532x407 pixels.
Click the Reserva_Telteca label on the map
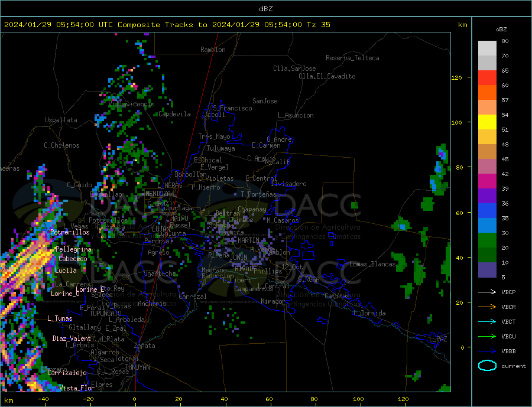[352, 58]
